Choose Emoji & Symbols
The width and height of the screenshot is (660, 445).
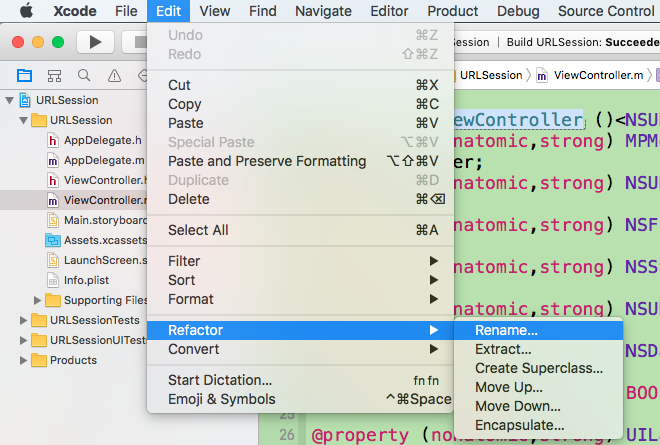300,399
